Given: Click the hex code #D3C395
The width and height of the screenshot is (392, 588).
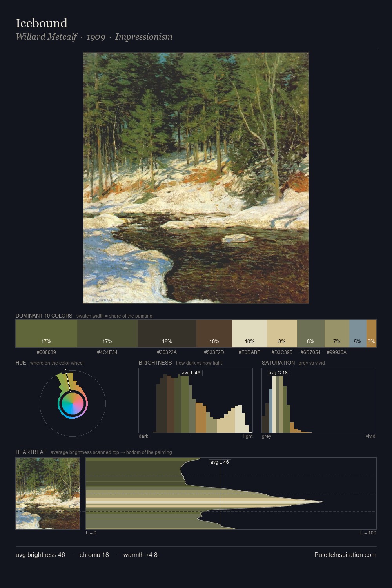Looking at the screenshot, I should pos(282,352).
